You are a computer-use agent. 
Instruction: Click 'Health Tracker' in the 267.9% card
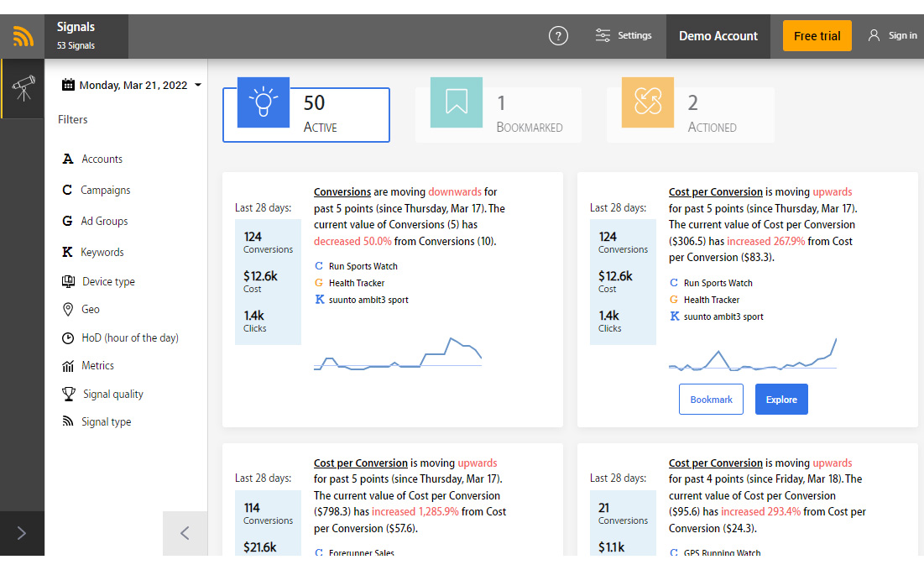[x=712, y=300]
